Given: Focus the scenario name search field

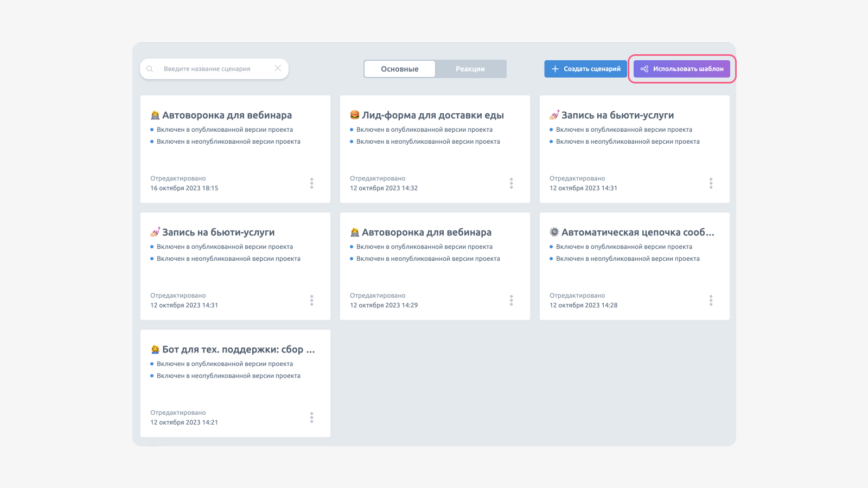Looking at the screenshot, I should point(214,69).
